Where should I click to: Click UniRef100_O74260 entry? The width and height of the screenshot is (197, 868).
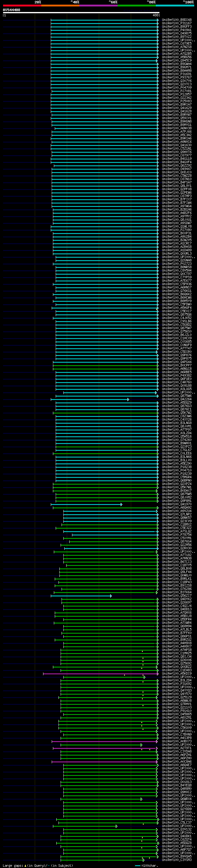[x=176, y=440]
